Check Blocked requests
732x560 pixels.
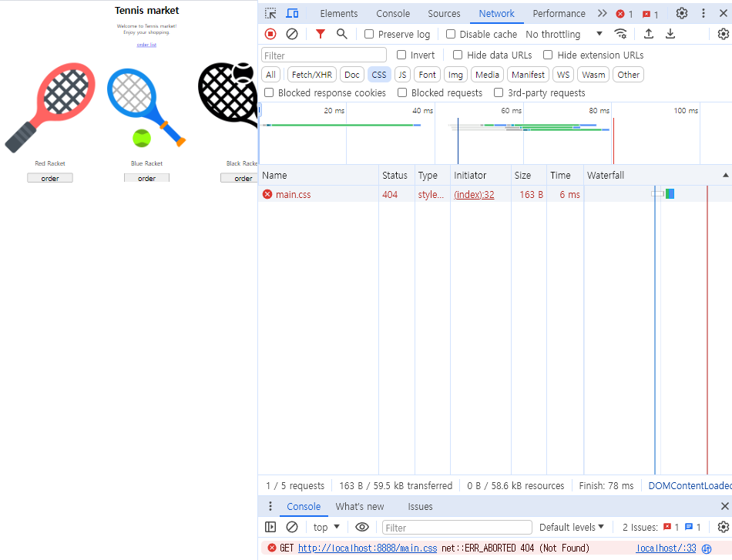click(x=402, y=93)
